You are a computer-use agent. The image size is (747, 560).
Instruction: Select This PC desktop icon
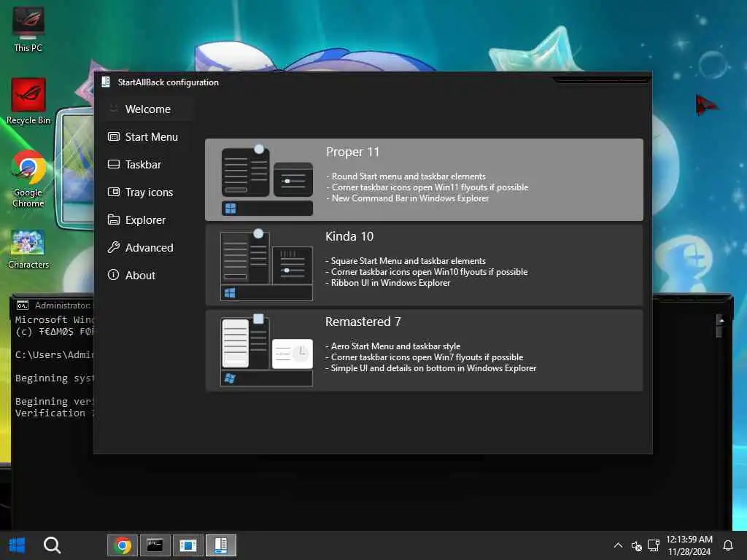click(28, 29)
